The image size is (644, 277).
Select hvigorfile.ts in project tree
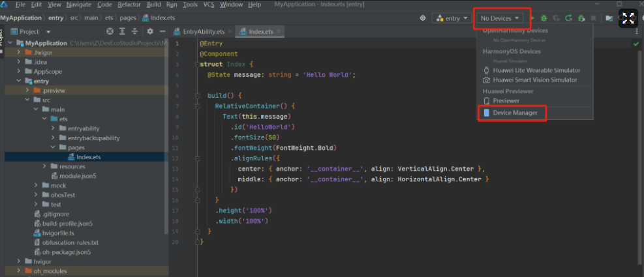(58, 233)
